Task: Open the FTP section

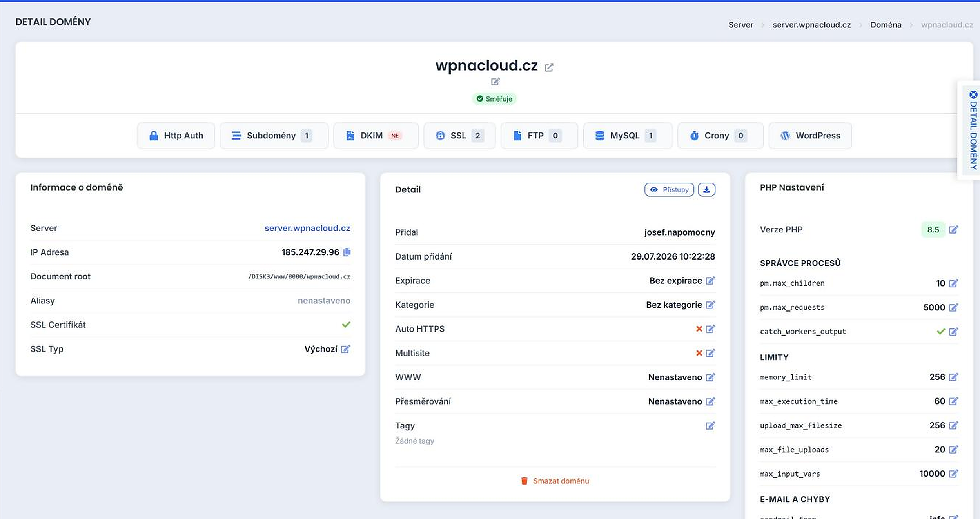Action: pos(539,136)
